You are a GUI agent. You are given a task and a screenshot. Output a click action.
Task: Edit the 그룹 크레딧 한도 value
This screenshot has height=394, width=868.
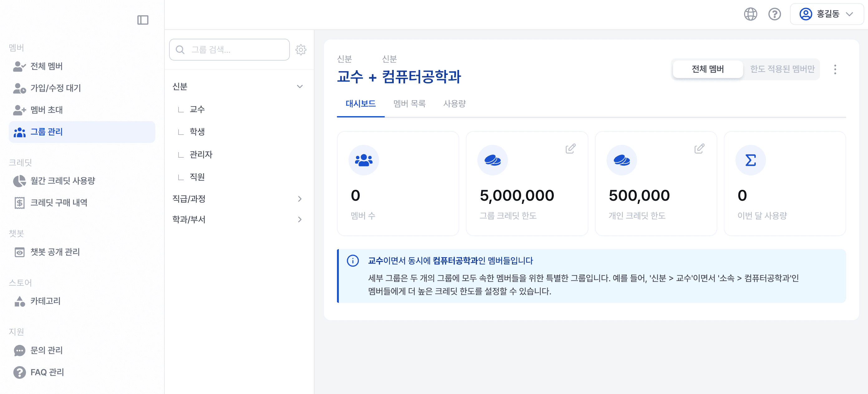click(x=570, y=148)
